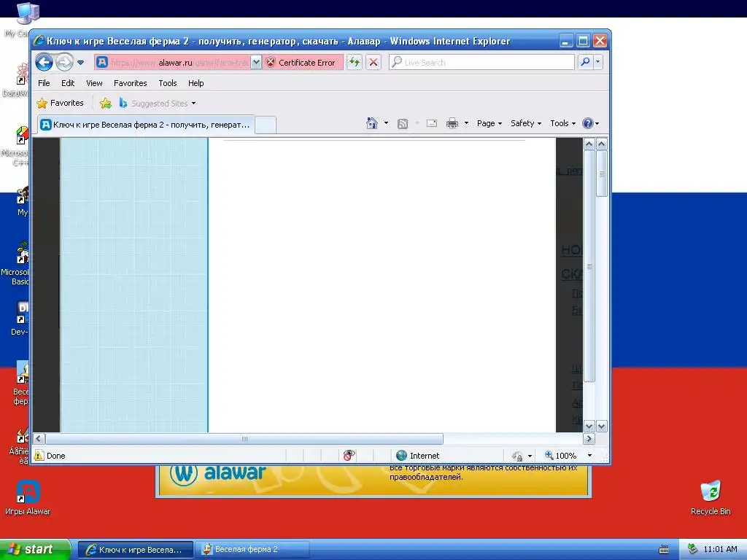Click the Protected Mode status bar icon
This screenshot has height=560, width=747.
click(517, 456)
